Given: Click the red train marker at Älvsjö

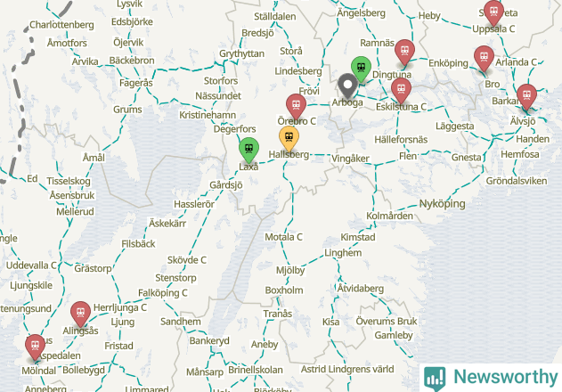Looking at the screenshot, I should point(526,96).
